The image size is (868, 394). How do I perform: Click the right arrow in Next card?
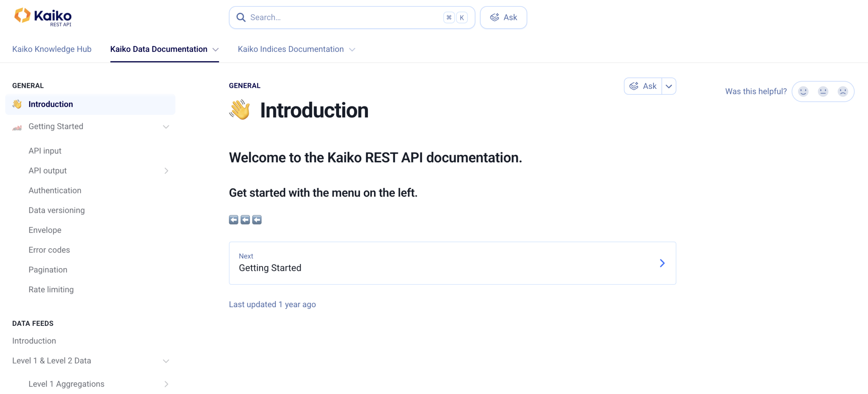point(662,263)
